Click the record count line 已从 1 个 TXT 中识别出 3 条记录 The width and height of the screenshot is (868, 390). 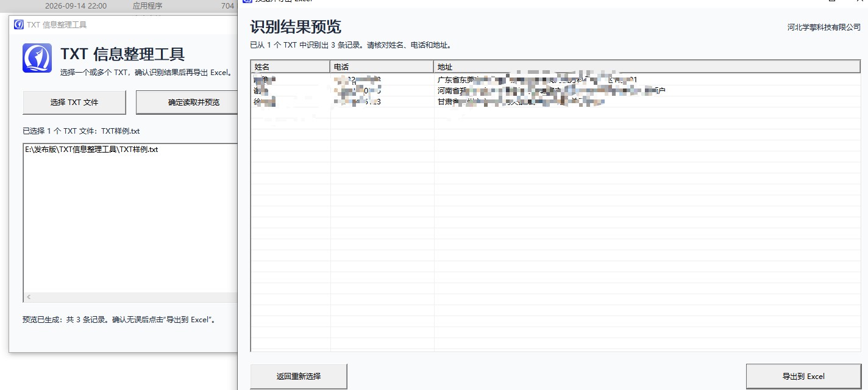click(350, 45)
